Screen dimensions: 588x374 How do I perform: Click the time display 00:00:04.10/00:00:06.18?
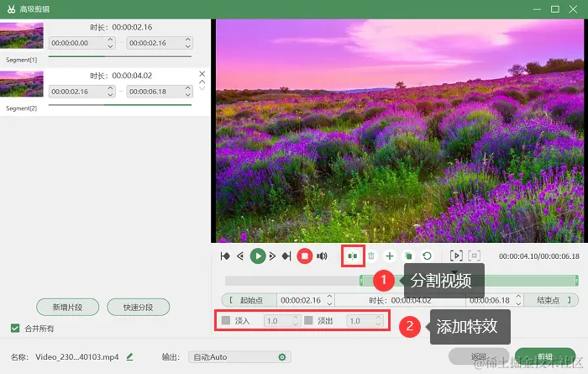point(539,256)
